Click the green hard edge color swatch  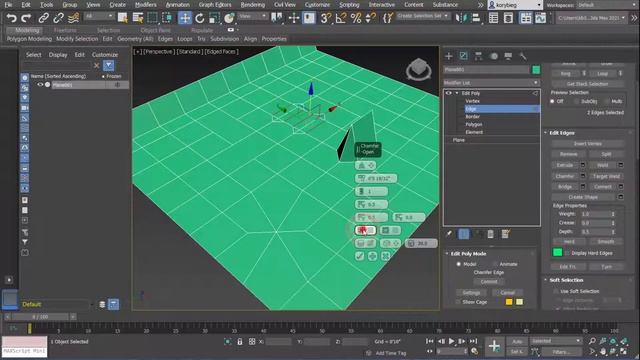pyautogui.click(x=558, y=253)
